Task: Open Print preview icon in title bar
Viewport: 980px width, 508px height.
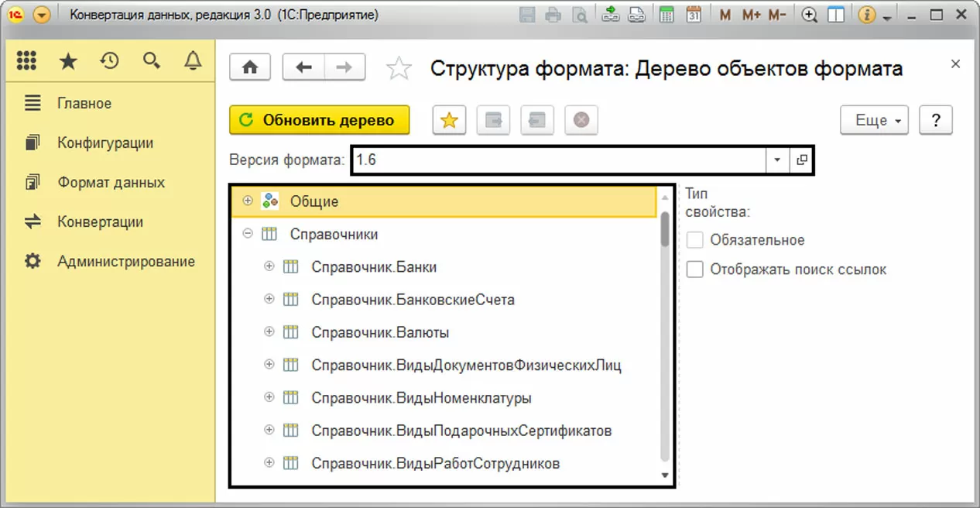Action: click(578, 15)
